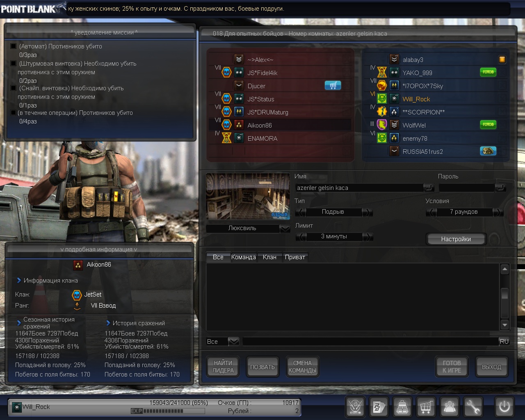Click the clan emblem next to YAKO_999
The height and width of the screenshot is (420, 525).
point(382,72)
